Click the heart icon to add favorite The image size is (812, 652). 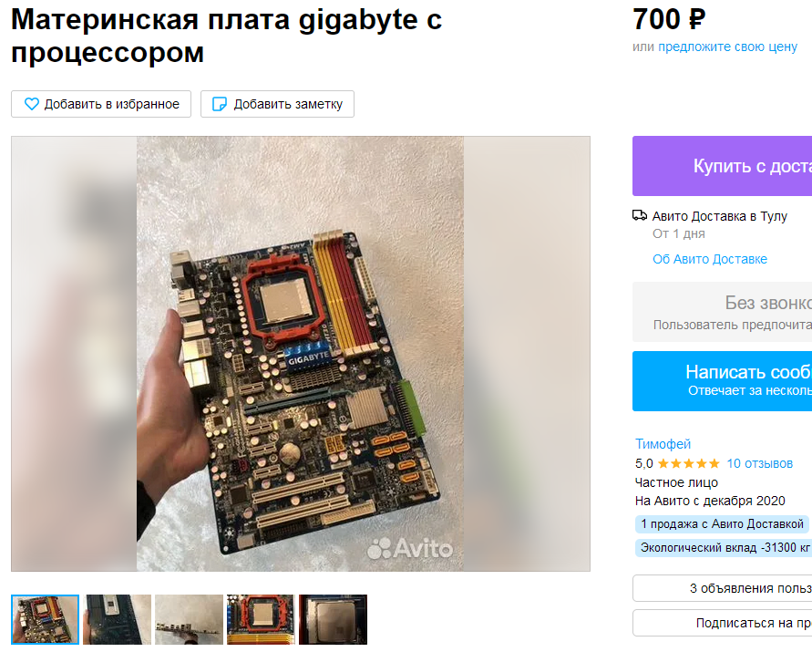32,104
